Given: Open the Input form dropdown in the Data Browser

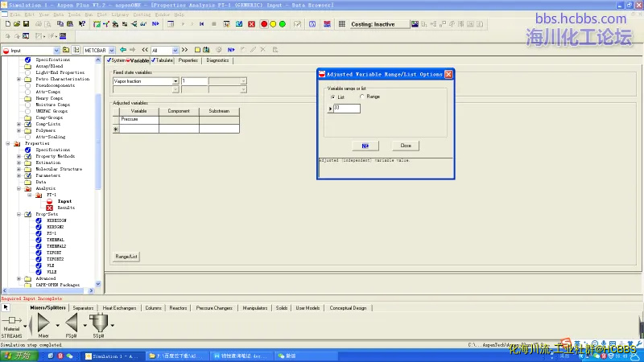Looking at the screenshot, I should tap(56, 51).
